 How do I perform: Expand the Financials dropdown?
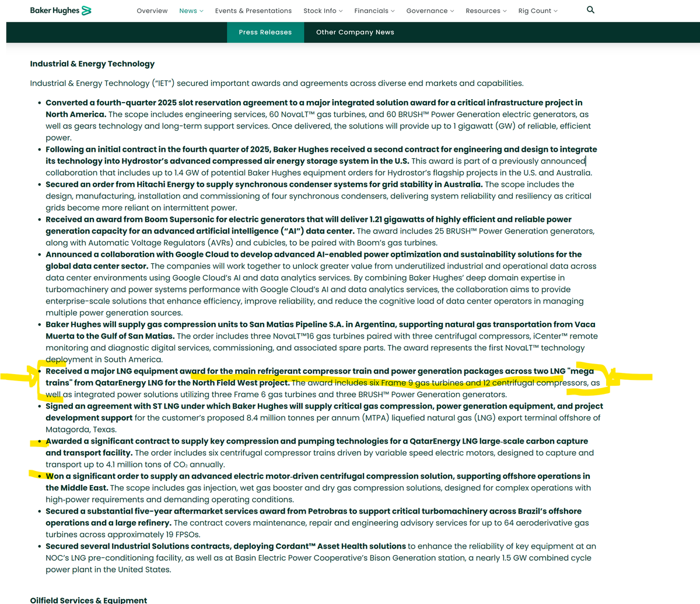pos(374,11)
